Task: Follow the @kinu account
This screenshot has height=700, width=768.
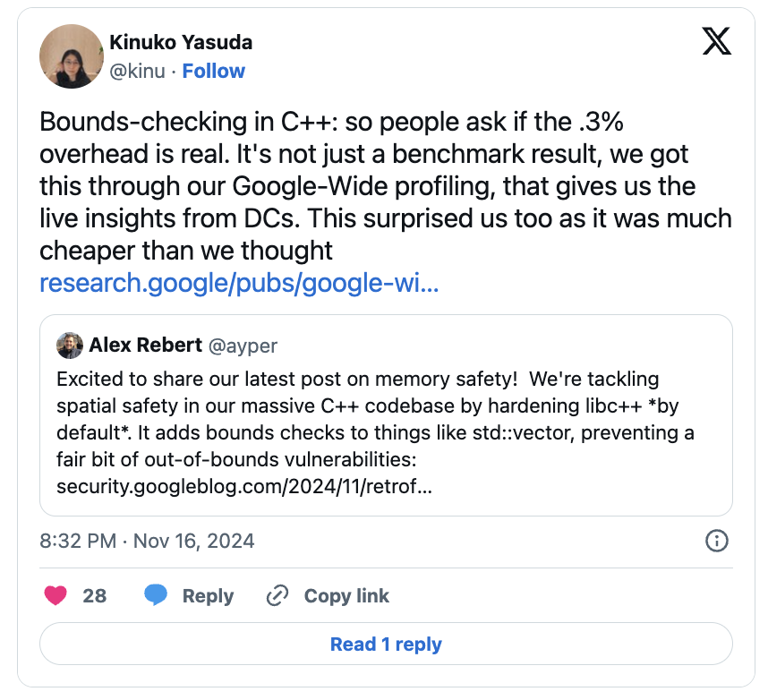Action: 214,72
